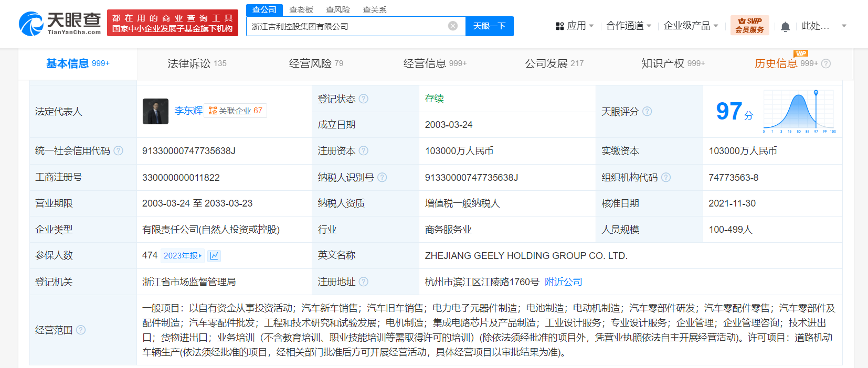Expand the 应用 dropdown menu
The width and height of the screenshot is (868, 368).
pos(575,26)
